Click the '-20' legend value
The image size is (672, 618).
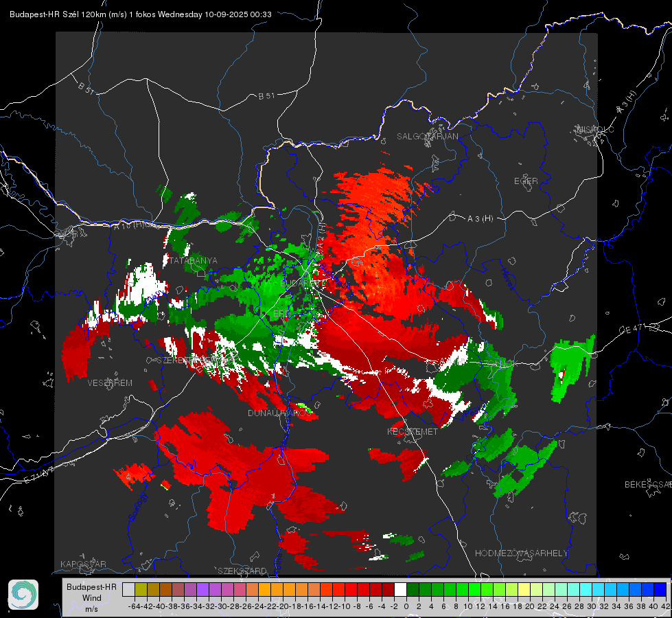tap(283, 606)
